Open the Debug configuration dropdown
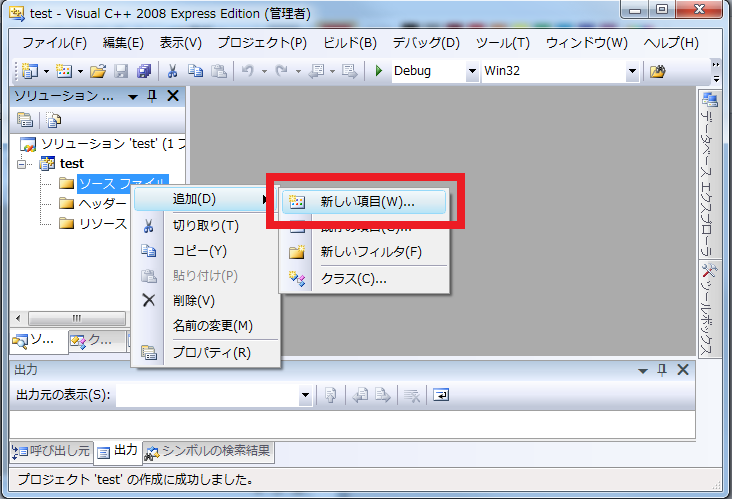This screenshot has height=499, width=732. point(472,71)
